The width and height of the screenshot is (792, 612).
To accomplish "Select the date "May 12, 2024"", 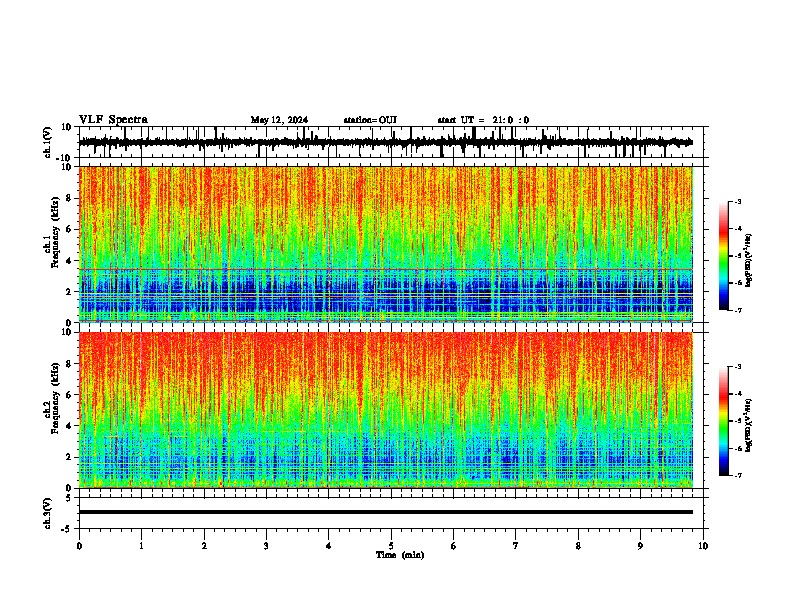I will point(279,120).
